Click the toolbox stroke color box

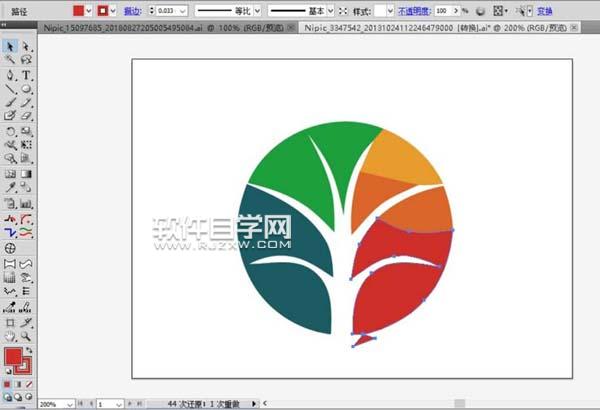(25, 367)
